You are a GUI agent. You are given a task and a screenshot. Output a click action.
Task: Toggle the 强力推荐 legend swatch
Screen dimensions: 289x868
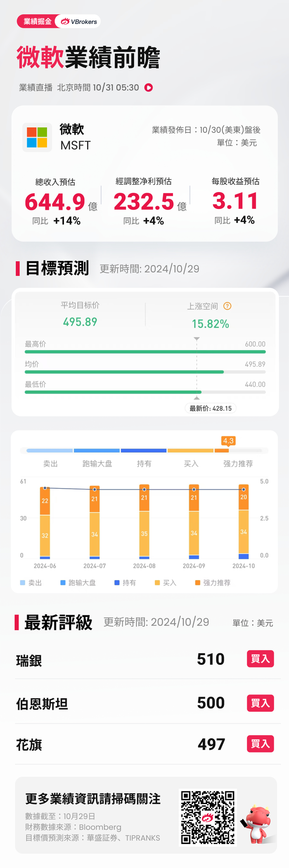click(x=198, y=582)
